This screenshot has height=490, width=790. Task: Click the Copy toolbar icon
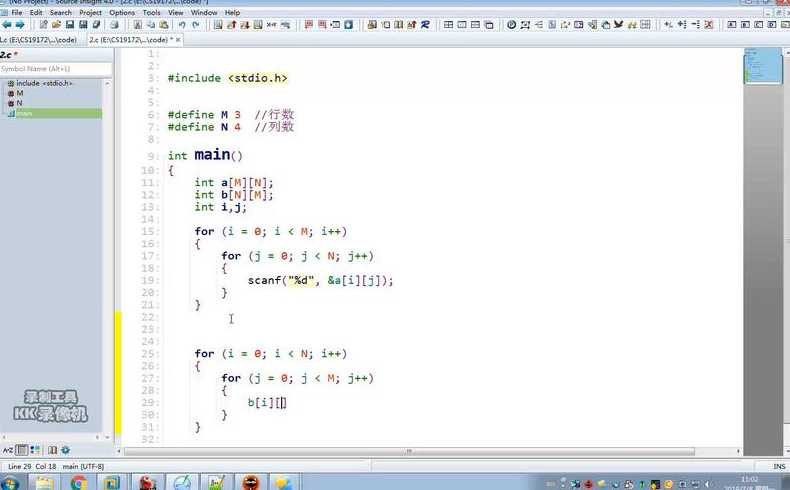(x=151, y=24)
